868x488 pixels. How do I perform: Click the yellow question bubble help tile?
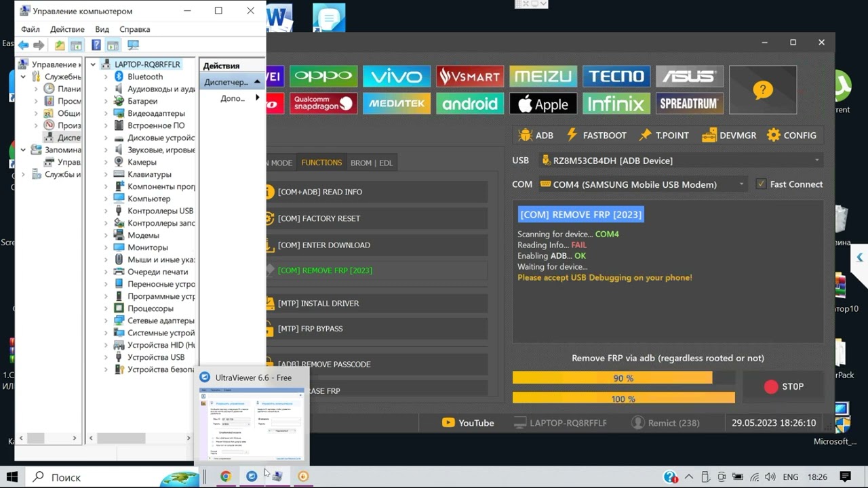click(x=763, y=89)
